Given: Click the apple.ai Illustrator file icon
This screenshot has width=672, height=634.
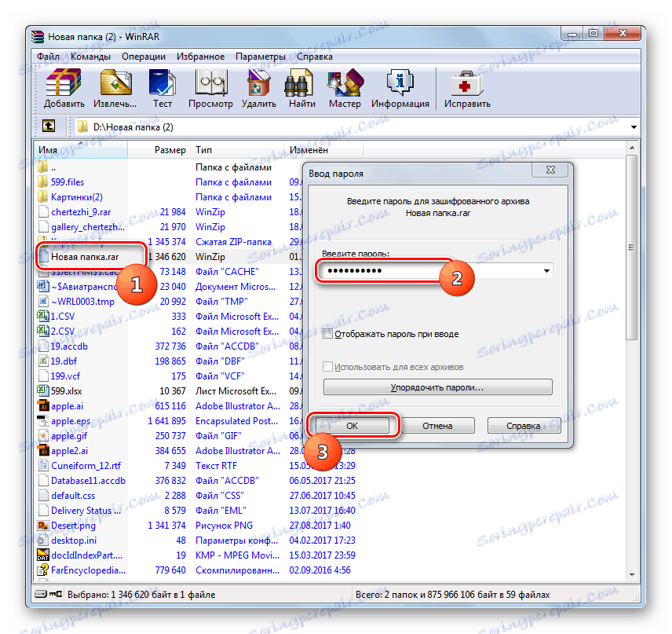Looking at the screenshot, I should (x=43, y=406).
